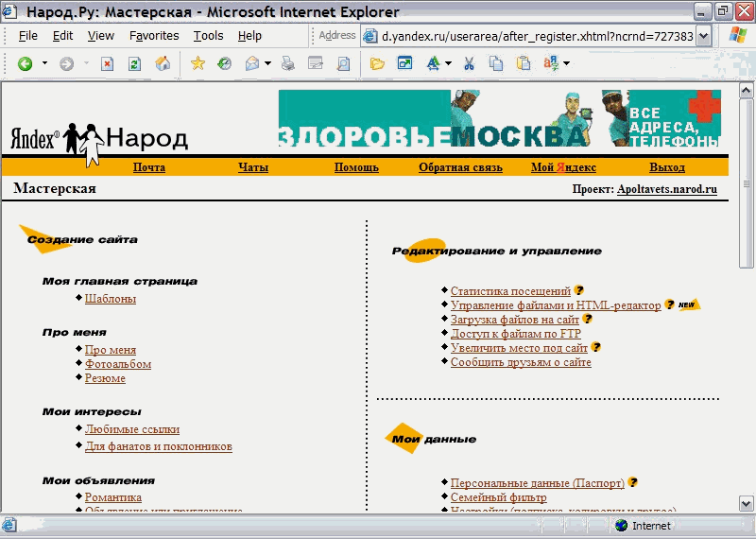Refresh the page using toolbar icon

point(134,63)
